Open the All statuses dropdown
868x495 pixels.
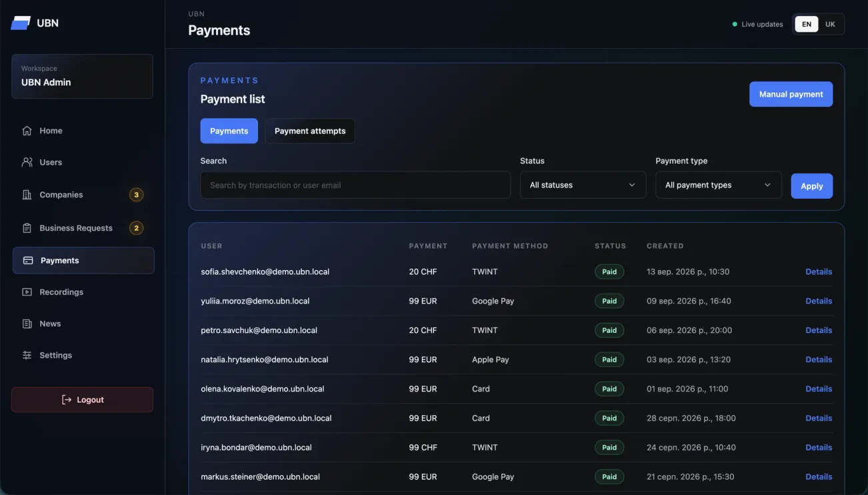[x=583, y=185]
